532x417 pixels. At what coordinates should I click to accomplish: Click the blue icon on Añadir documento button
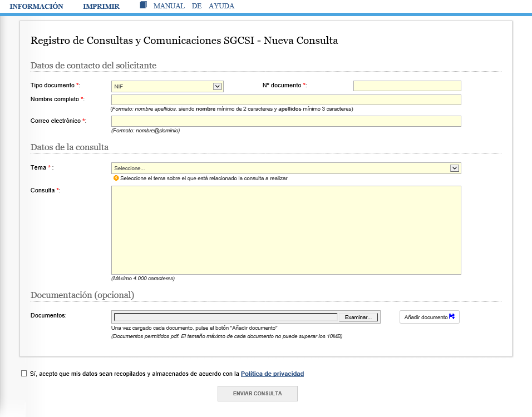point(452,317)
